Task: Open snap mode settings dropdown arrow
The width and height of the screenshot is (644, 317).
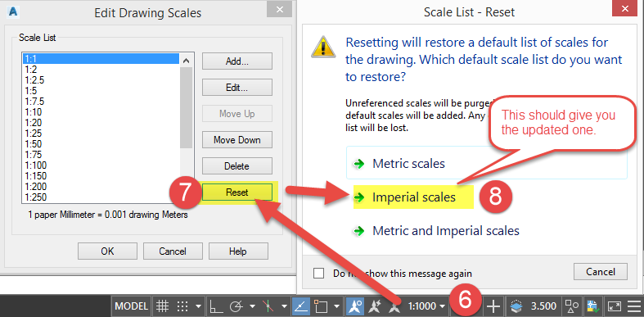Action: [x=198, y=306]
